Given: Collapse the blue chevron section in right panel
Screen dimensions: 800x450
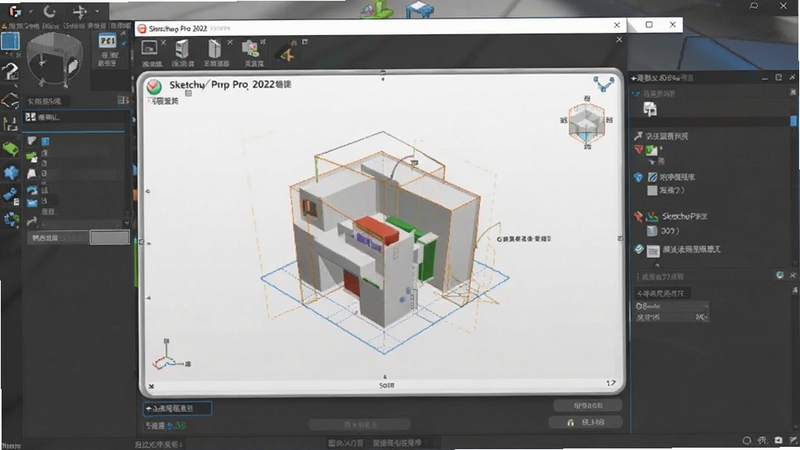Looking at the screenshot, I should coord(636,94).
